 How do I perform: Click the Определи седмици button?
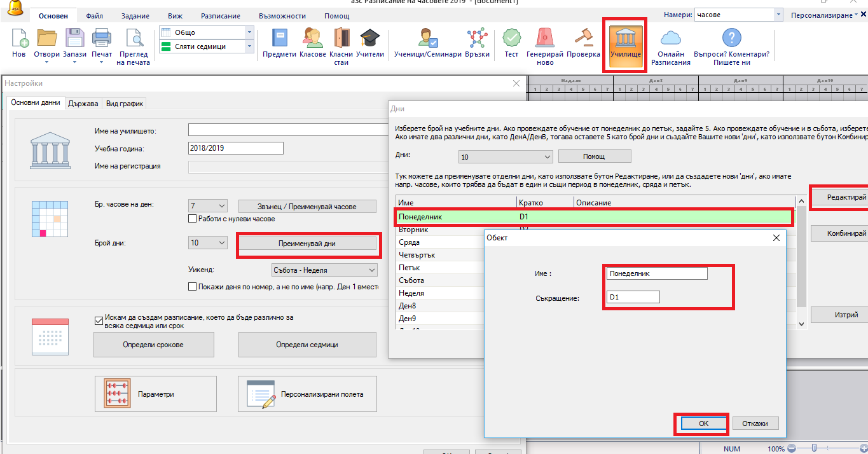click(x=307, y=345)
